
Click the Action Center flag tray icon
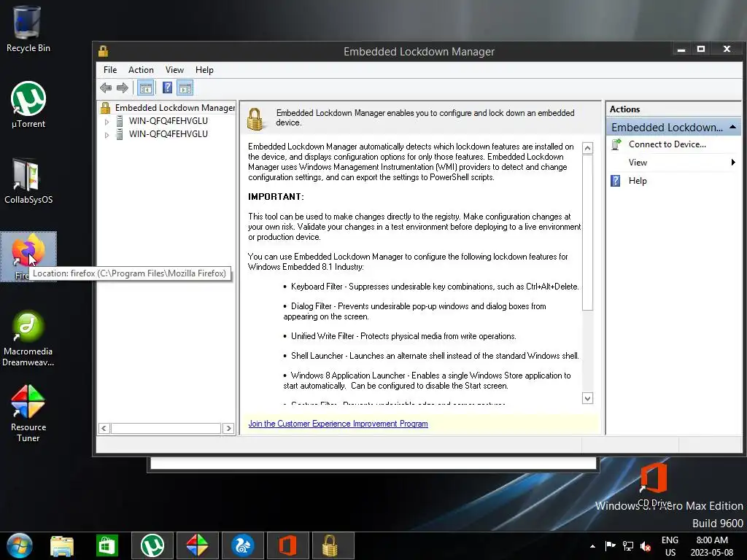[x=610, y=545]
